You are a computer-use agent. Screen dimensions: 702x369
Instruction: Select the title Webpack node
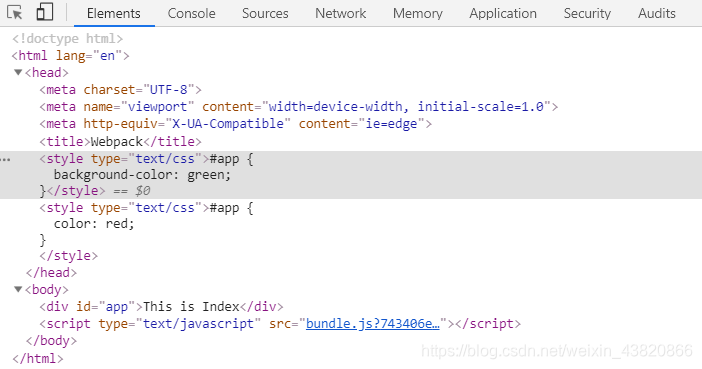(x=120, y=142)
